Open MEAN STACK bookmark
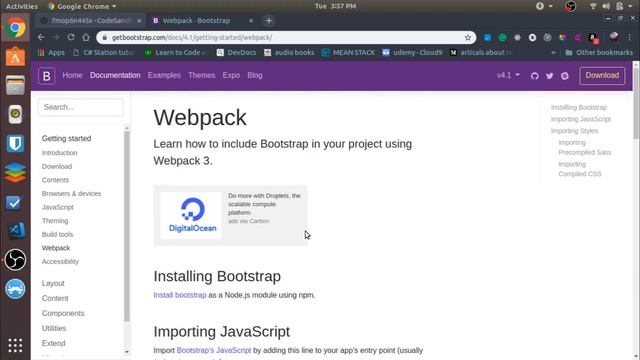 click(x=348, y=53)
